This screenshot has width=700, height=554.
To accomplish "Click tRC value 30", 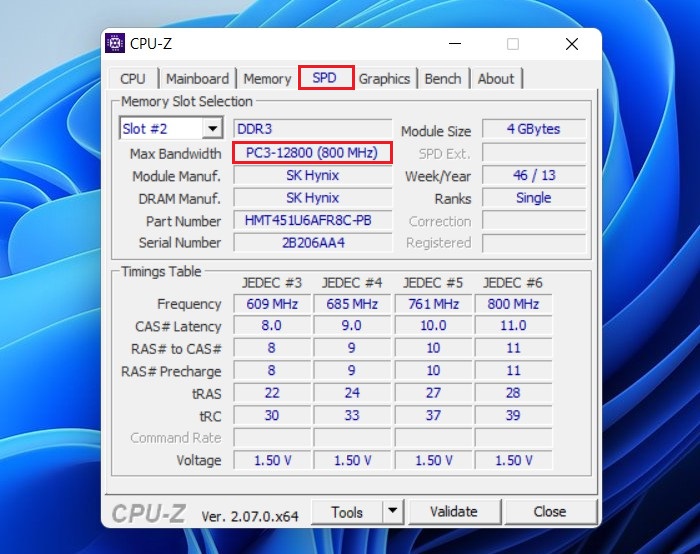I will coord(272,416).
